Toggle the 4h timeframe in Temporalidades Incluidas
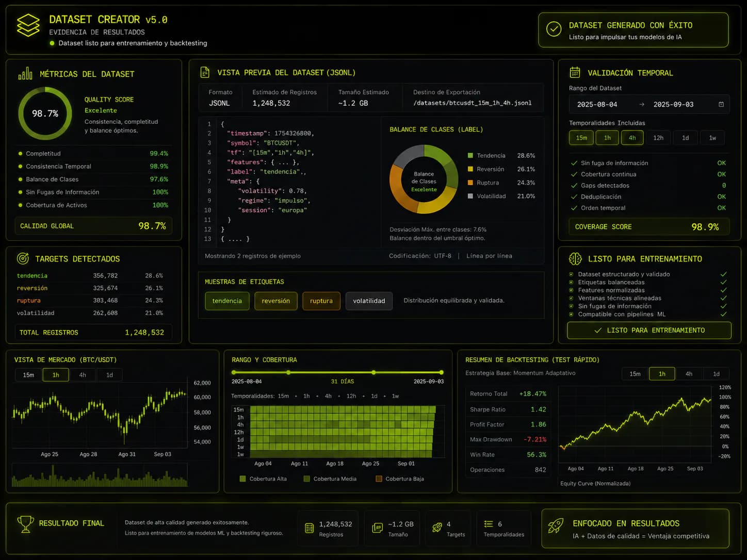This screenshot has height=560, width=747. coord(632,138)
